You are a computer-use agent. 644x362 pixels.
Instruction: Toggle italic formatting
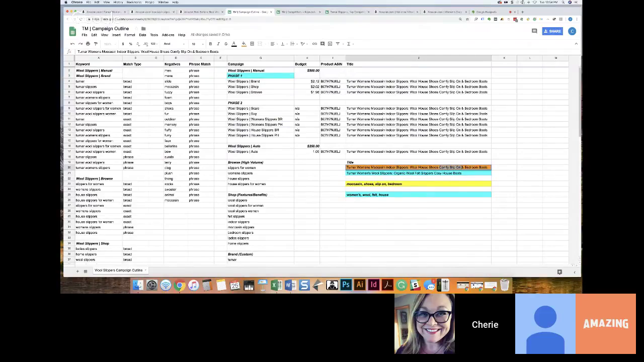218,44
